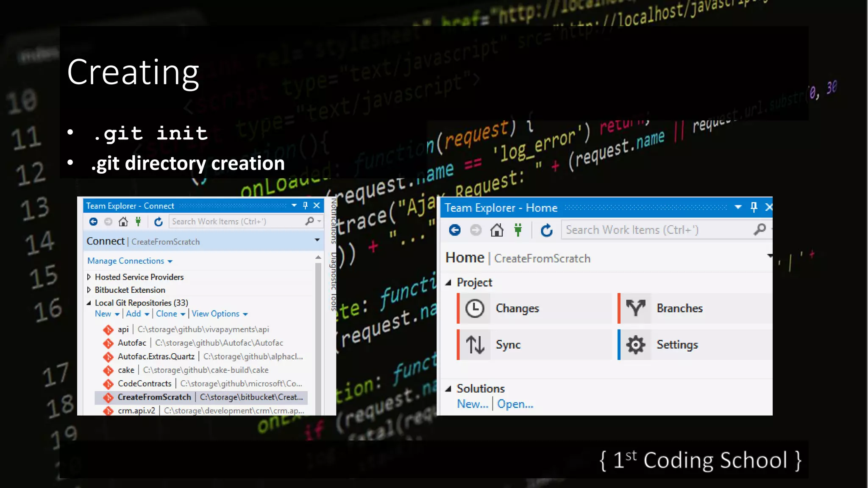Screen dimensions: 868x488
Task: Click the Home icon in Connect panel toolbar
Action: point(123,222)
